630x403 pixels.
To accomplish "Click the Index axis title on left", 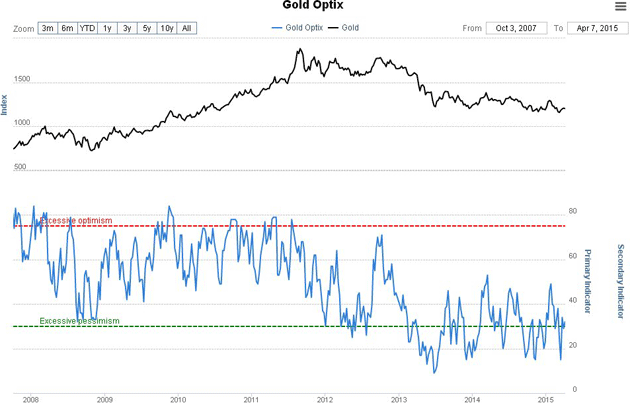I will click(5, 103).
